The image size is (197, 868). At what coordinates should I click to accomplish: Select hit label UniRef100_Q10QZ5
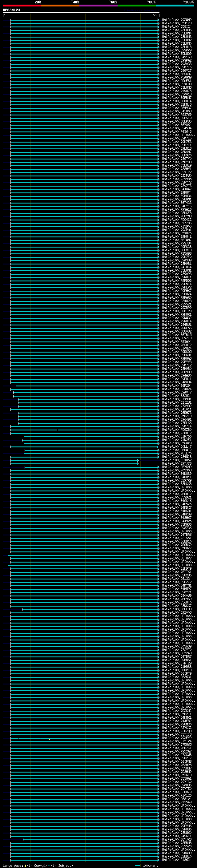pyautogui.click(x=177, y=91)
